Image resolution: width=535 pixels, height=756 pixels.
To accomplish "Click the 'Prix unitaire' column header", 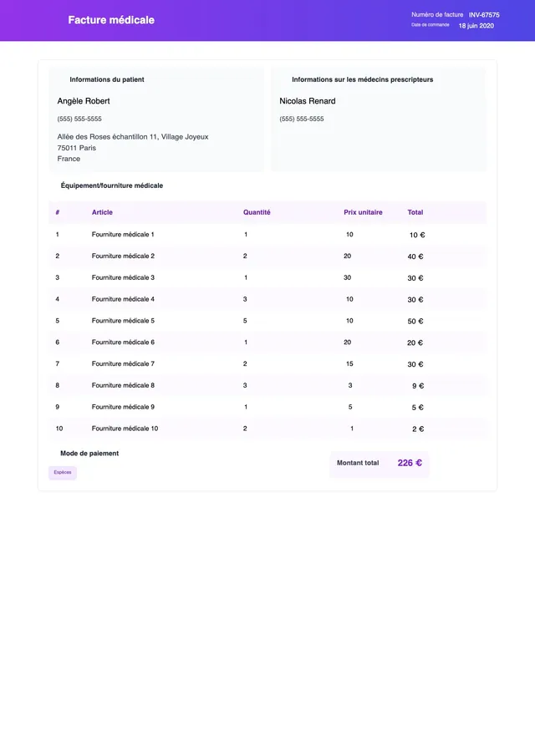I will [x=363, y=212].
